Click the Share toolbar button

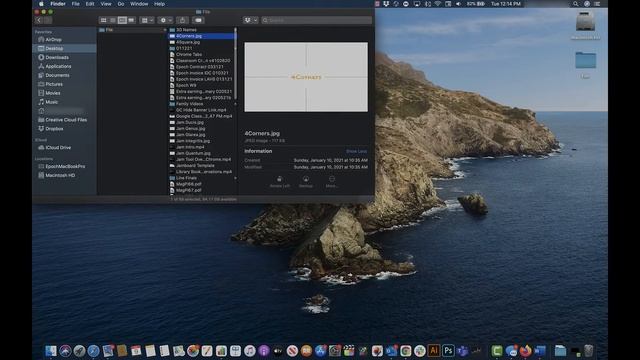[182, 20]
